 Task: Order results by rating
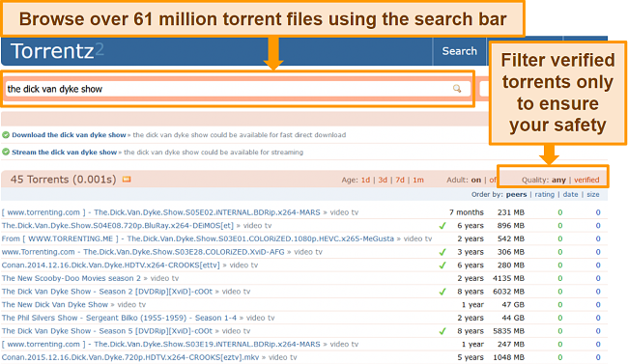544,195
